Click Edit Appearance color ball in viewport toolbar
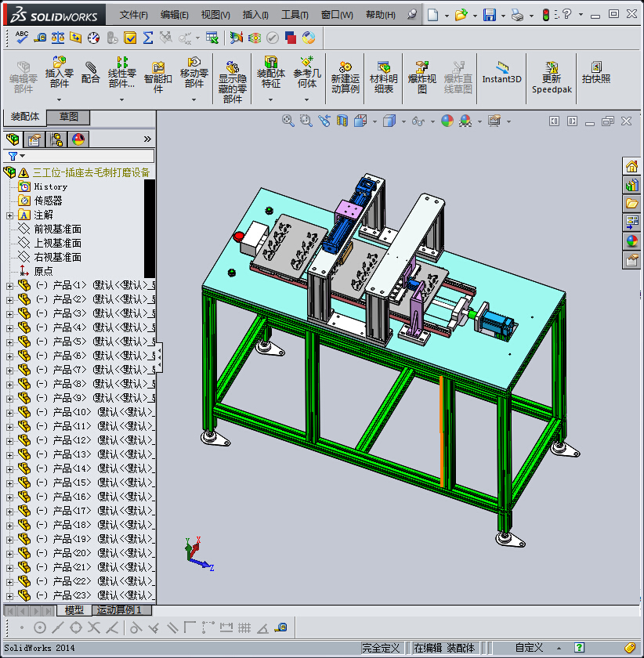Viewport: 644px width, 658px height. 447,121
